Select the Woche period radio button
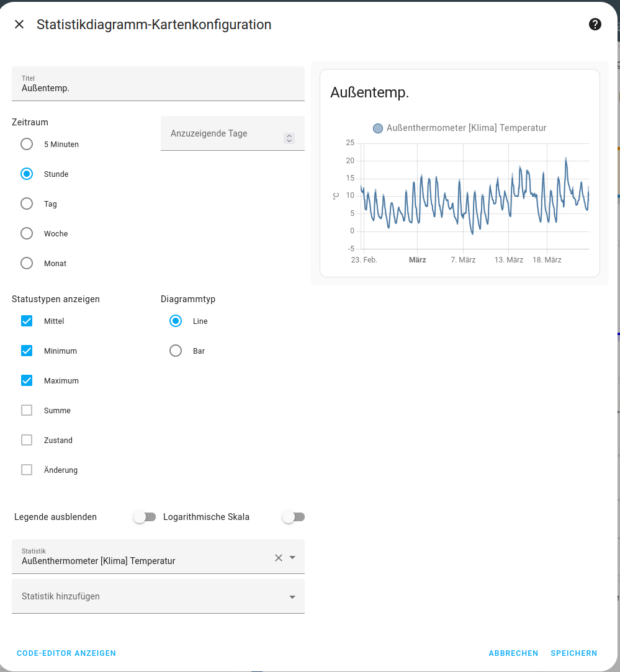This screenshot has height=672, width=620. coord(27,234)
